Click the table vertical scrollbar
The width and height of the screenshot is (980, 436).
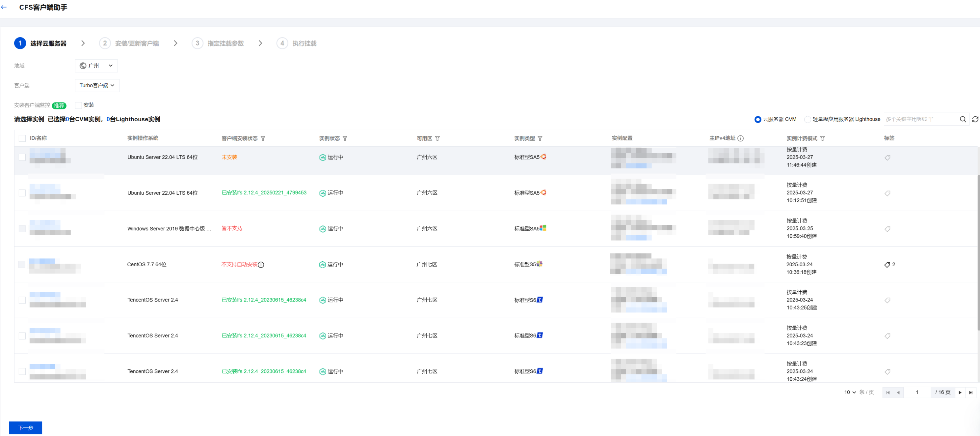click(978, 253)
